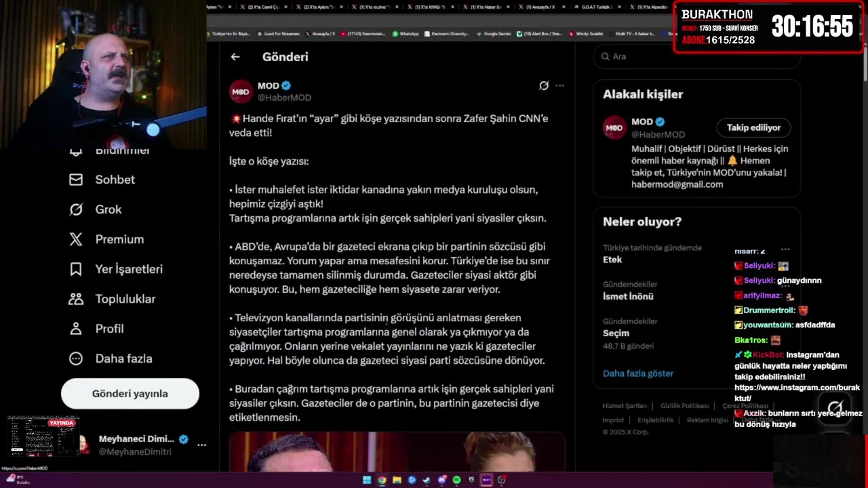
Task: Open options dots beside Etek trend
Action: click(x=785, y=249)
